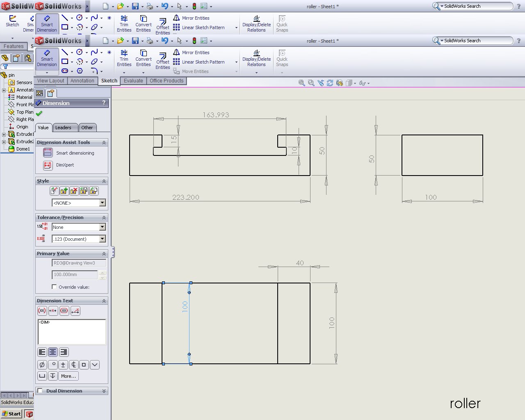
Task: Open Display/Delete Relations
Action: tap(256, 59)
